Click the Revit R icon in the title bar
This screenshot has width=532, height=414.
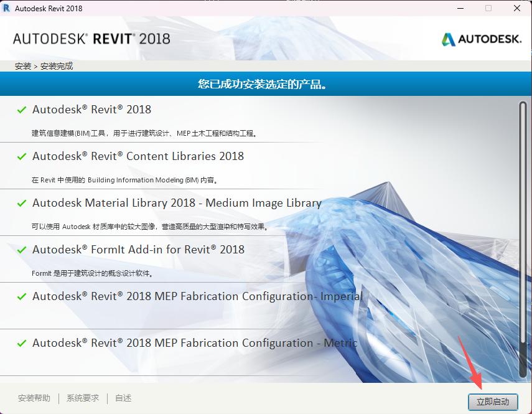coord(7,7)
